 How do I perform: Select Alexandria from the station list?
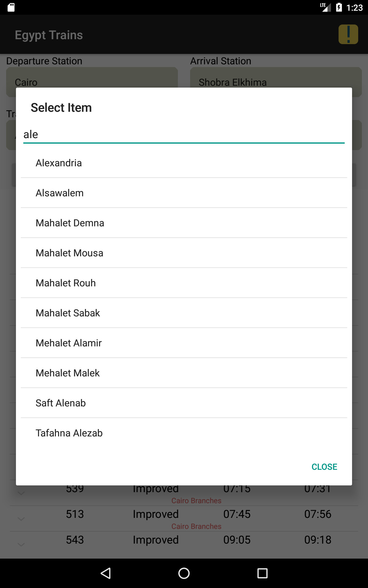184,163
